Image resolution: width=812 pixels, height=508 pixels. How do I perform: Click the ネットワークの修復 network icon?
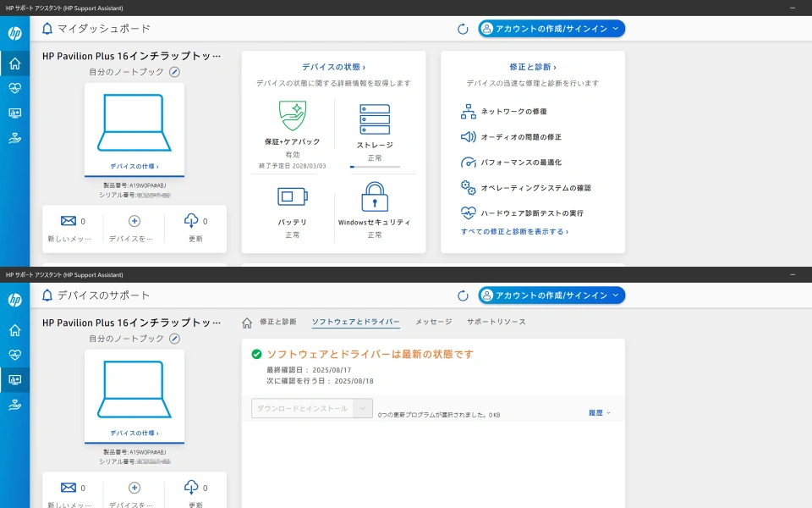(x=468, y=112)
